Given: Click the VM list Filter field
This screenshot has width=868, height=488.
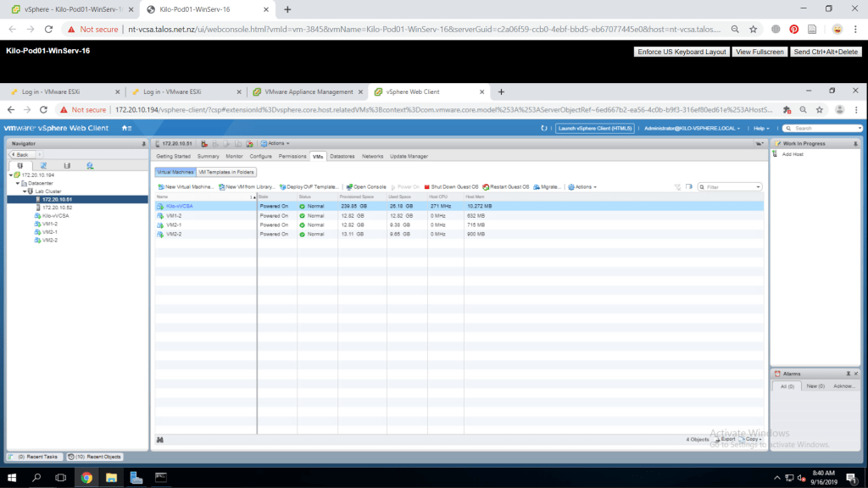Looking at the screenshot, I should pos(732,186).
